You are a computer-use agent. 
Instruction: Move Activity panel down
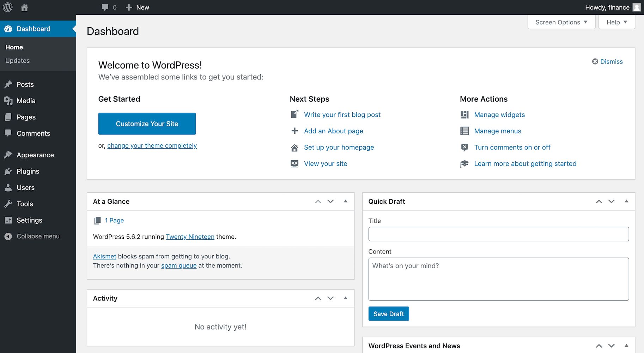330,298
